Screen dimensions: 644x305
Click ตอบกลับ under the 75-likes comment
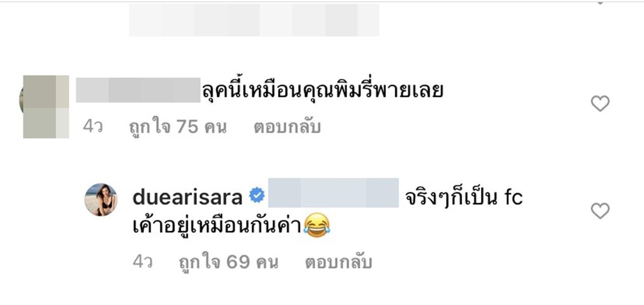coord(287,127)
